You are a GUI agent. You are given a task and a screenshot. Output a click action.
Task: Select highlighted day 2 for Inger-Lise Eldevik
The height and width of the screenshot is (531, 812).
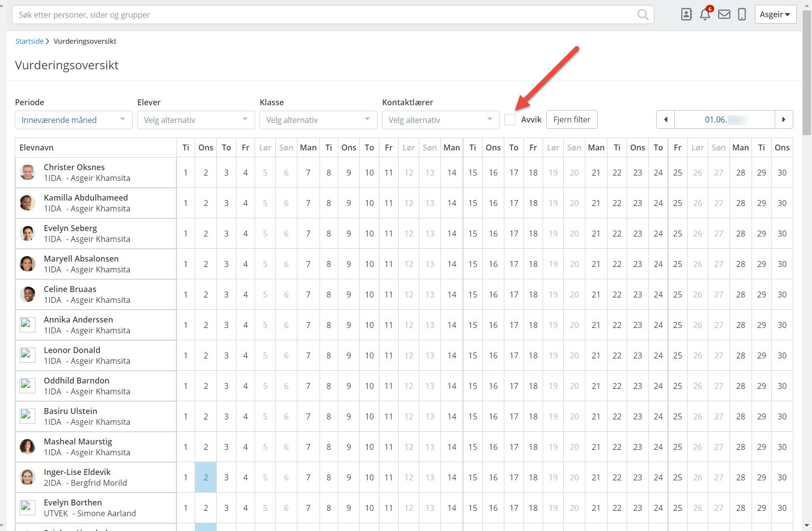205,477
